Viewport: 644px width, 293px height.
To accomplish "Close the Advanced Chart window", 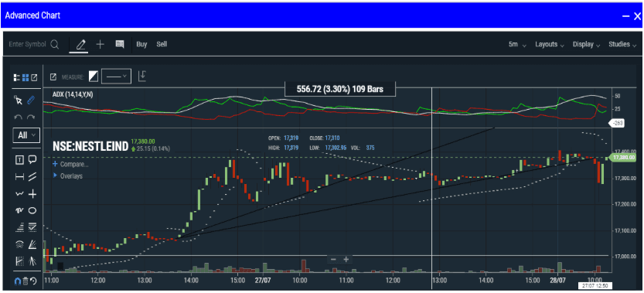I will coord(637,16).
